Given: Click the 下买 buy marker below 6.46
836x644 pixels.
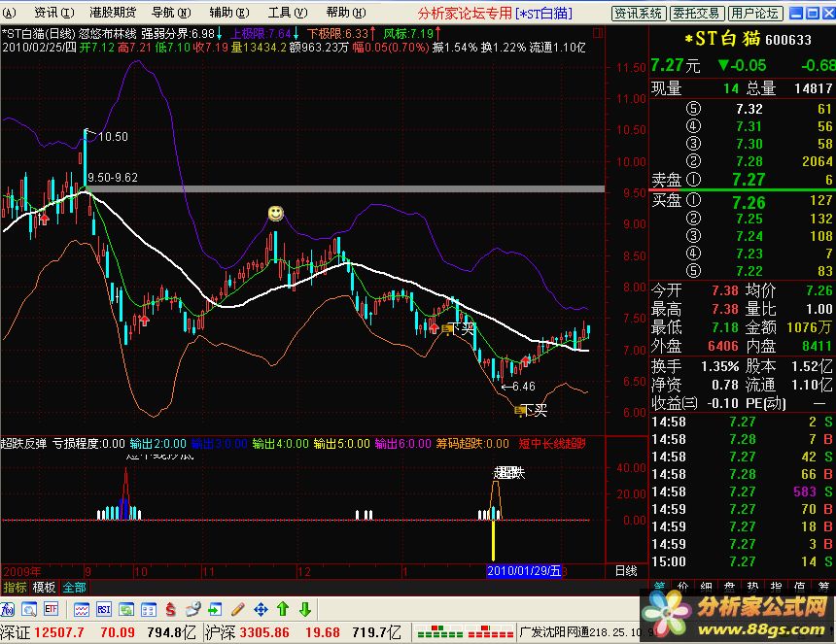Looking at the screenshot, I should point(531,410).
